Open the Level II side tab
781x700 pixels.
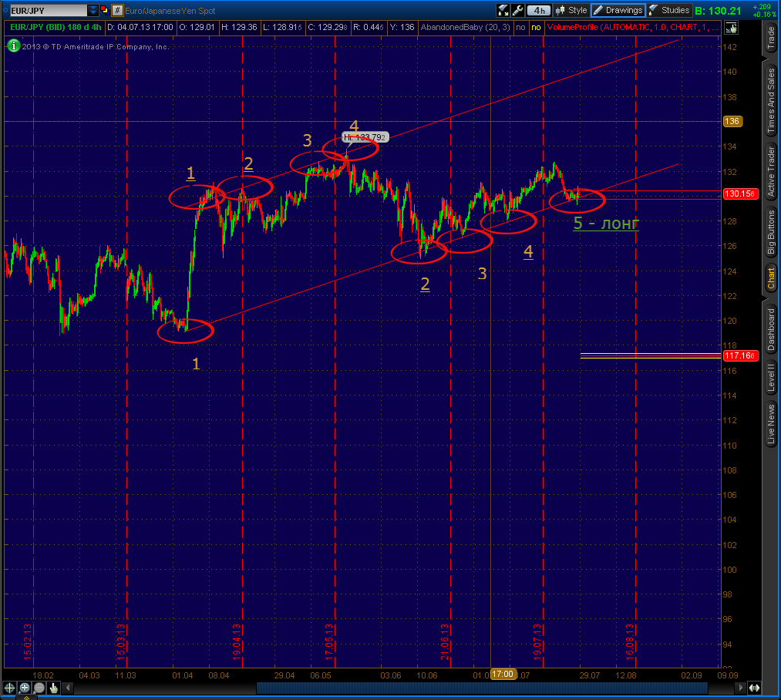click(x=771, y=377)
